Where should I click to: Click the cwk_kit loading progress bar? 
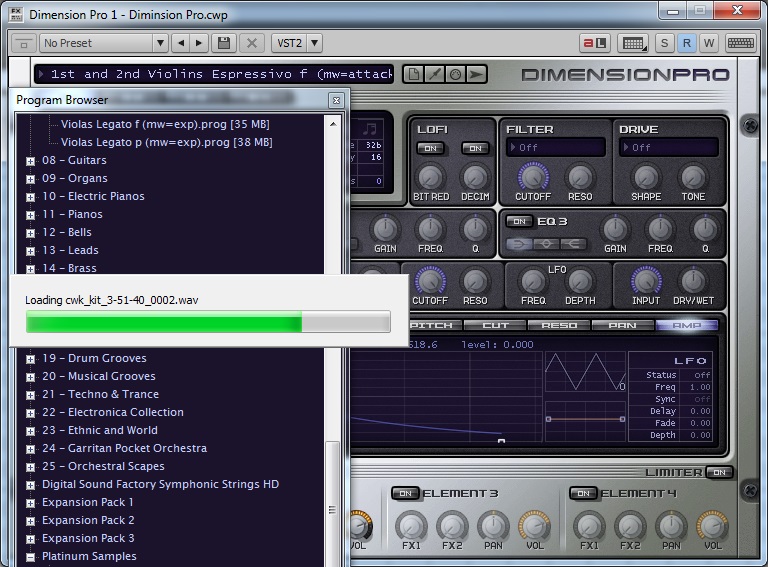coord(208,322)
